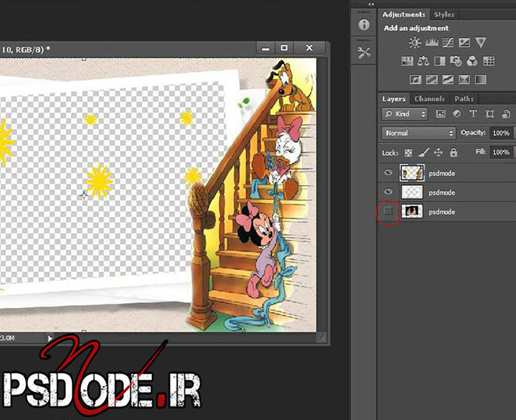Click the Opacity value field
This screenshot has height=420, width=516.
(x=501, y=133)
